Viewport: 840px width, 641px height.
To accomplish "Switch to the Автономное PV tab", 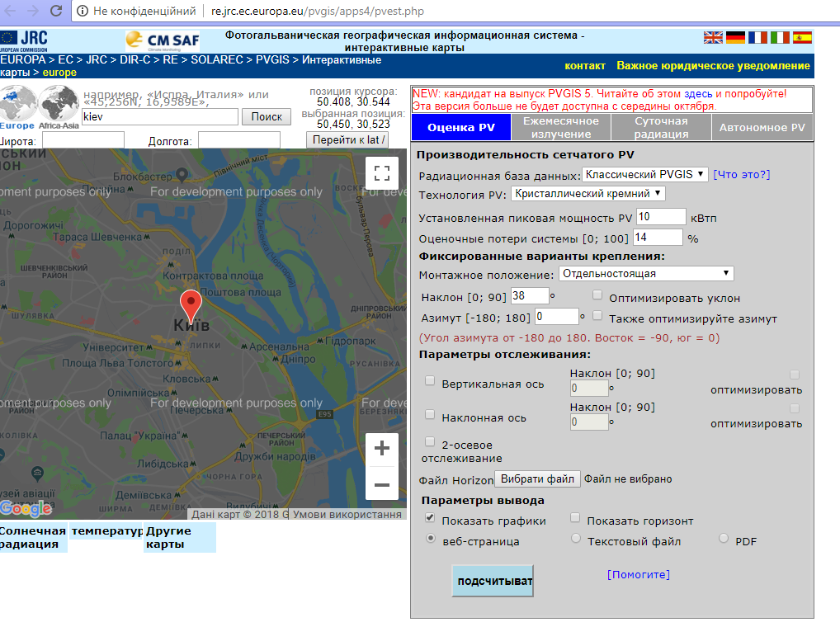I will tap(761, 128).
